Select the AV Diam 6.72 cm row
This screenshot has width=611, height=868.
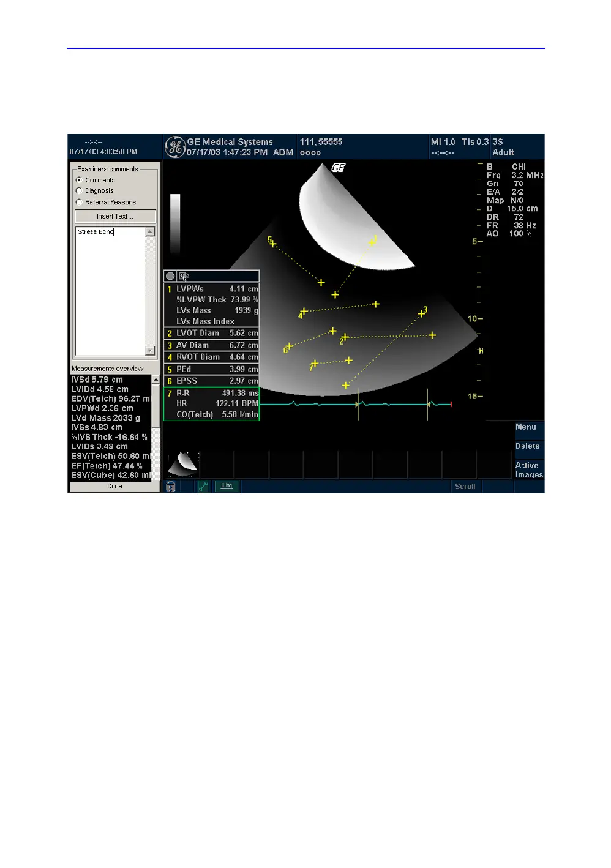click(x=212, y=345)
